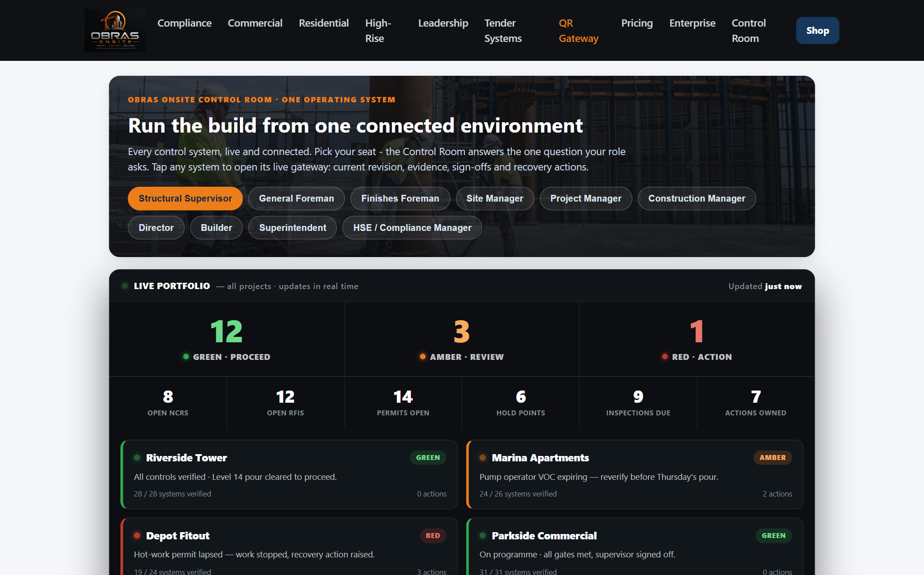Choose HSE / Compliance Manager role
This screenshot has width=924, height=575.
tap(412, 228)
